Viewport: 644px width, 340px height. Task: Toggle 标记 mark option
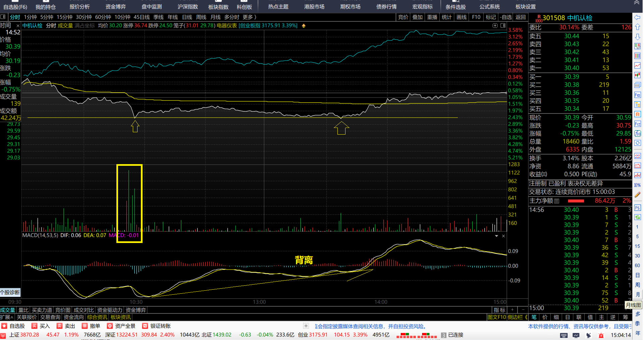[491, 17]
